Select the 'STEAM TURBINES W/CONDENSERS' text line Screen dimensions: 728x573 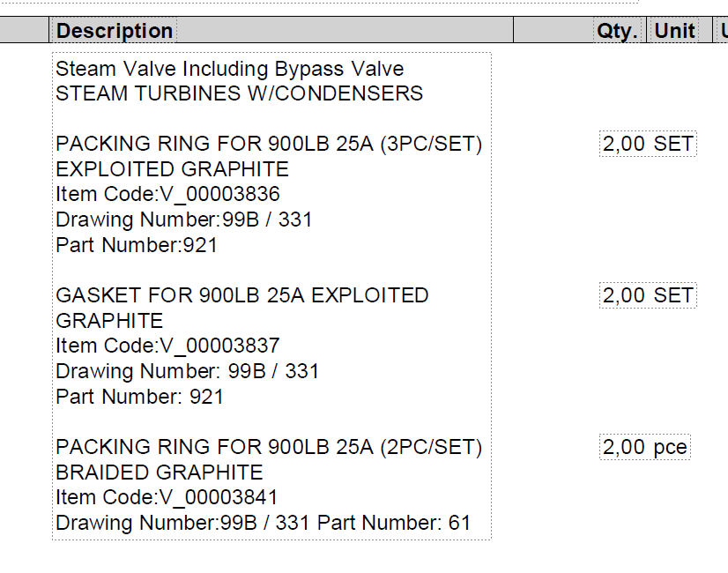239,93
